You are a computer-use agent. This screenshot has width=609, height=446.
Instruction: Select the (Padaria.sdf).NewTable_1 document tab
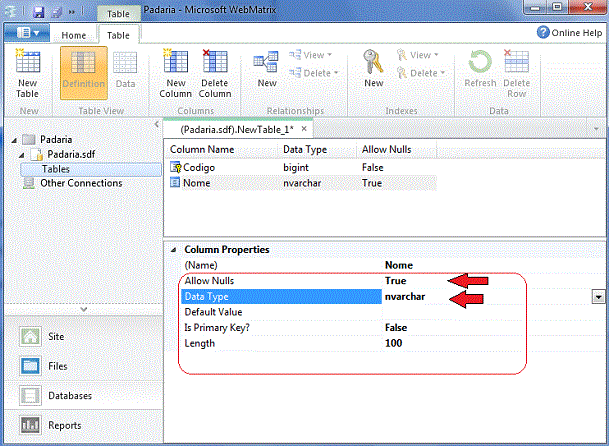[x=237, y=129]
